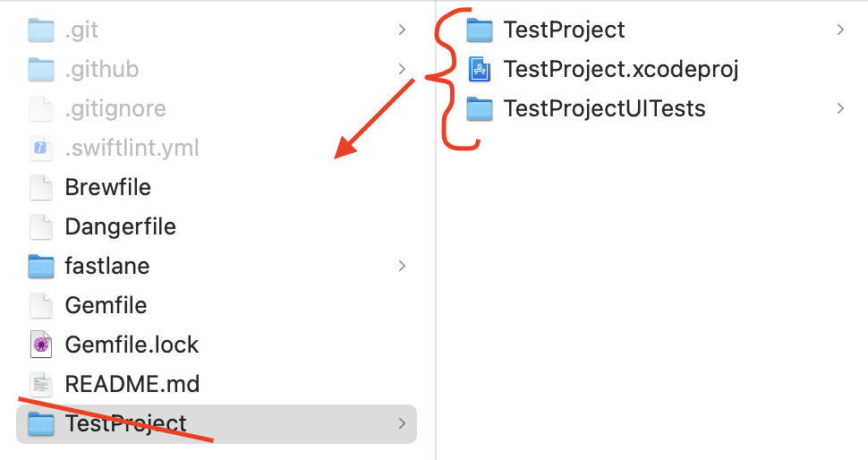Select the TestProject.xcodeproj file name

click(x=621, y=70)
